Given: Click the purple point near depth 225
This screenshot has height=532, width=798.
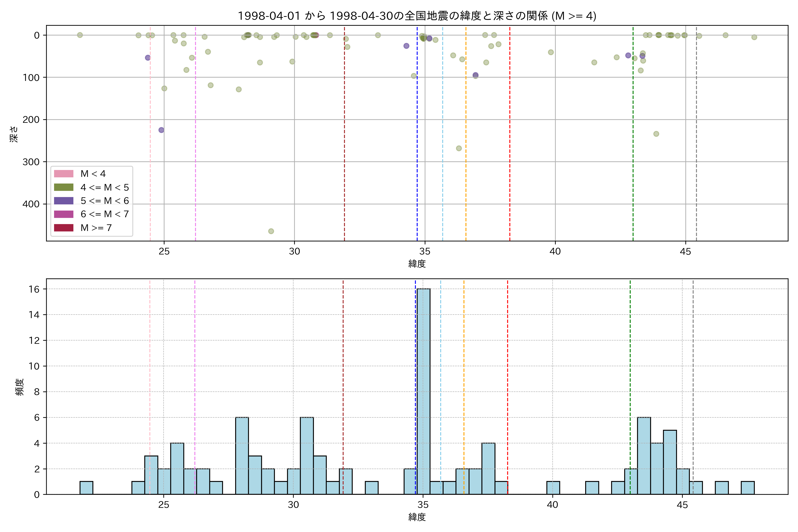Looking at the screenshot, I should coord(161,130).
